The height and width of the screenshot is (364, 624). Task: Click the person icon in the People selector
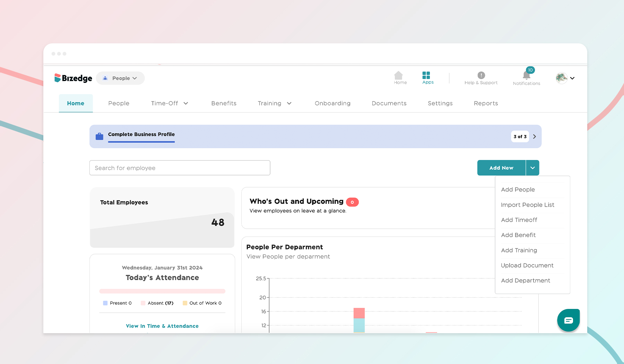point(105,78)
